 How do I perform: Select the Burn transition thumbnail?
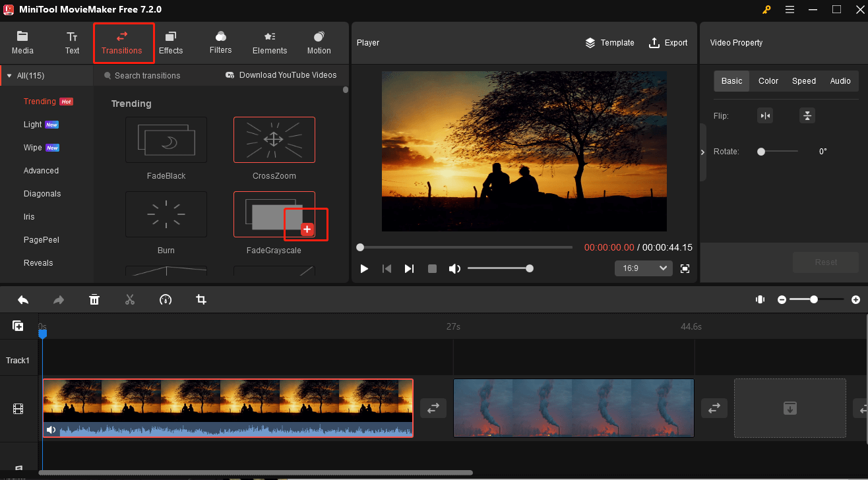point(166,214)
